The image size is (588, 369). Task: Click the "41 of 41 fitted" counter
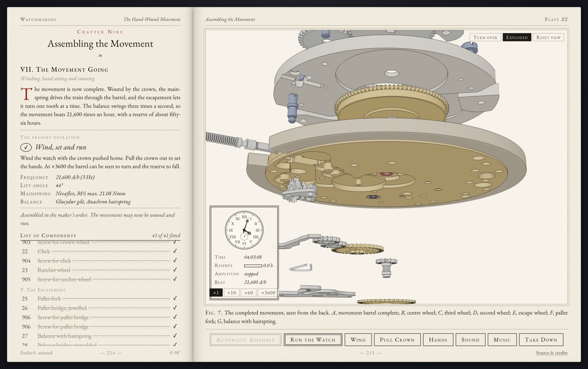(166, 235)
